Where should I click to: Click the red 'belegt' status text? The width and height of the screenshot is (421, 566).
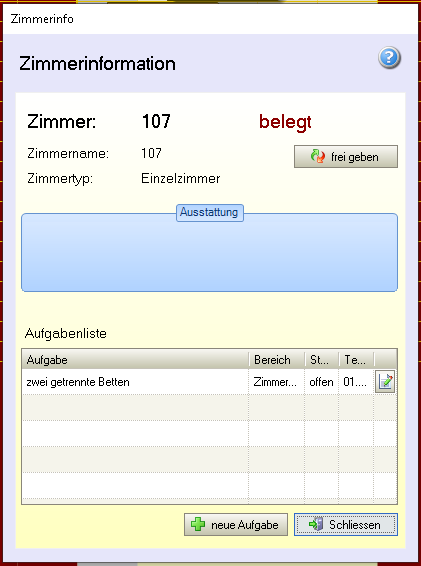click(x=285, y=122)
